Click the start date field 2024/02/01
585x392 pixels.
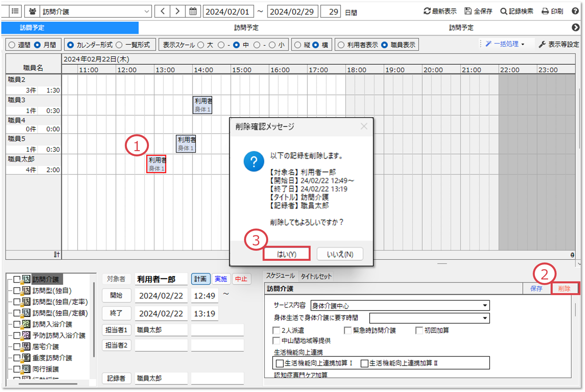coord(228,12)
